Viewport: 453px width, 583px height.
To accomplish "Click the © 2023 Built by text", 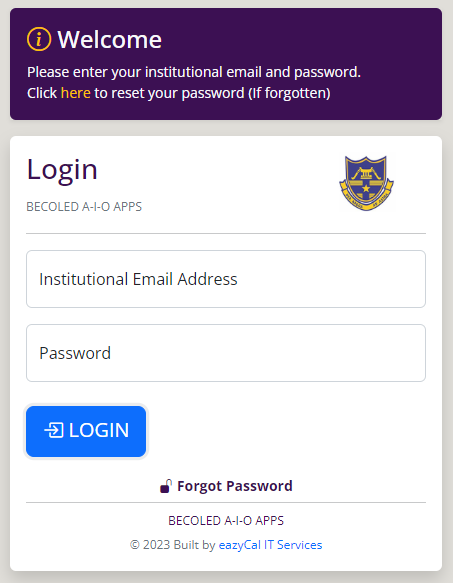I will pos(173,545).
